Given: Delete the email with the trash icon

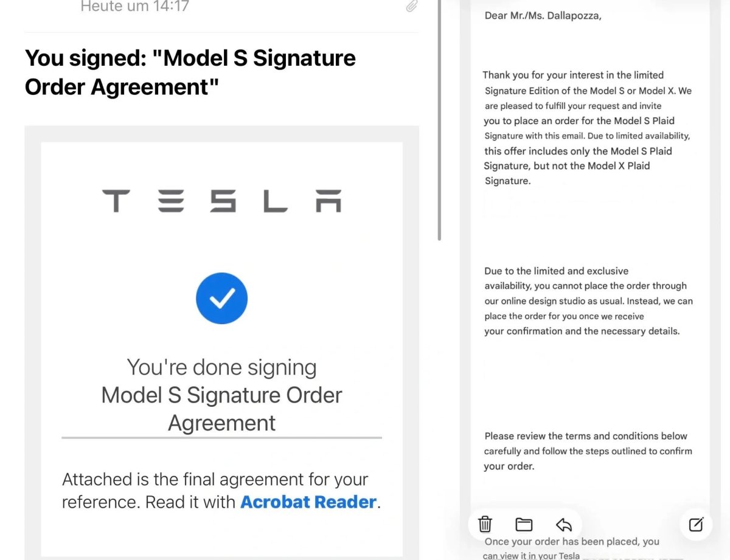Looking at the screenshot, I should click(x=485, y=524).
